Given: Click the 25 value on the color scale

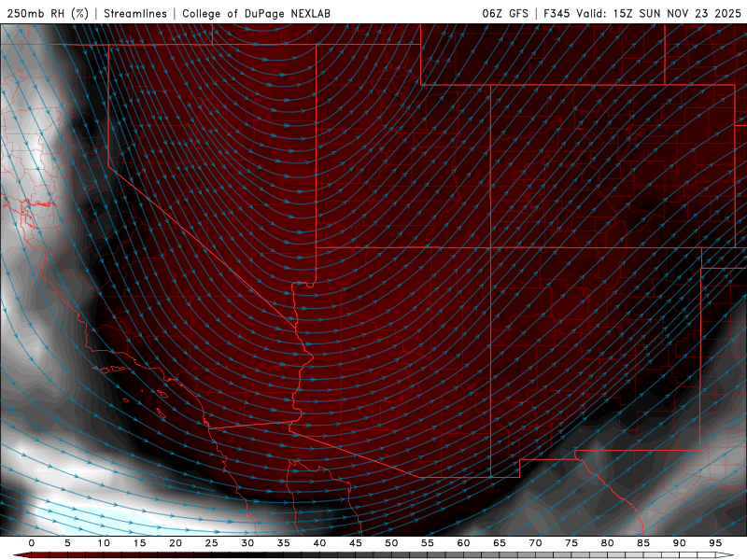Looking at the screenshot, I should [x=212, y=543].
